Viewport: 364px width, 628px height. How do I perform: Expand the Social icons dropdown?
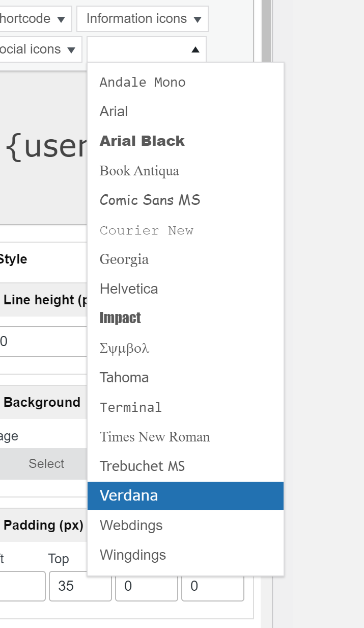point(41,49)
